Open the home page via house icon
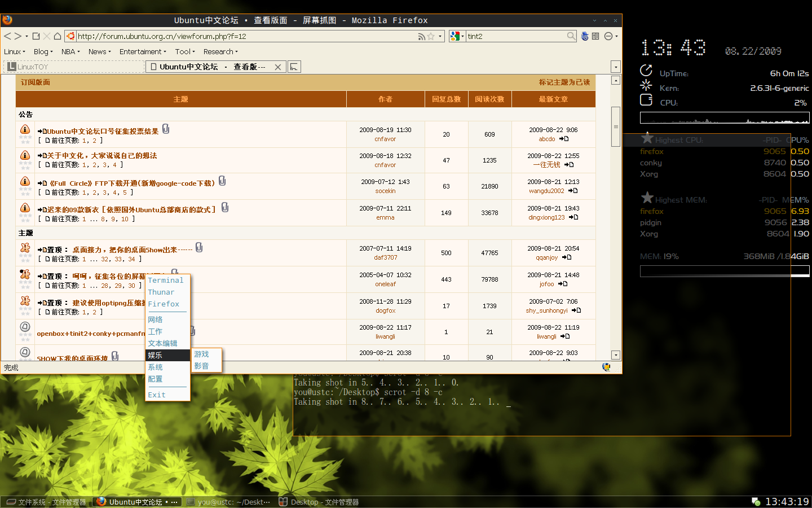This screenshot has width=812, height=508. click(x=58, y=36)
